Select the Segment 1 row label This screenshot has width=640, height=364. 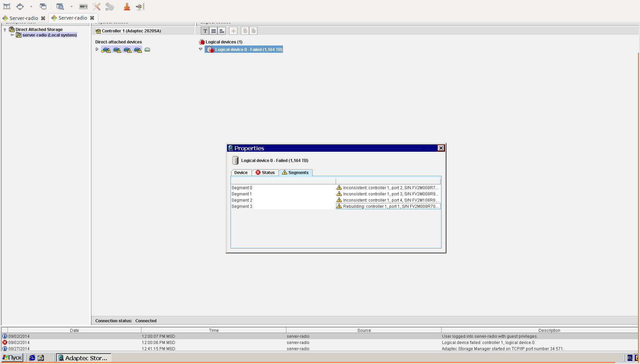pyautogui.click(x=242, y=194)
